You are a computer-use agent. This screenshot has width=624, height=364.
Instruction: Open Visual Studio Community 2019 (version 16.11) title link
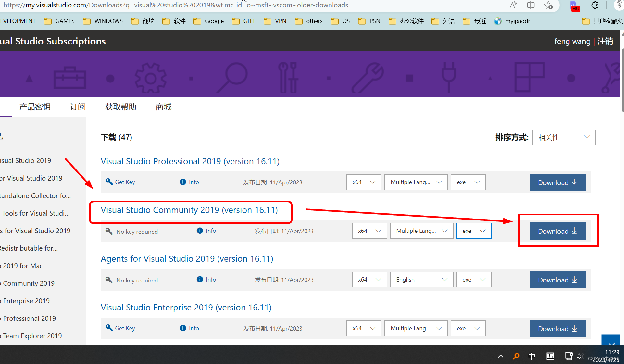[x=189, y=210]
